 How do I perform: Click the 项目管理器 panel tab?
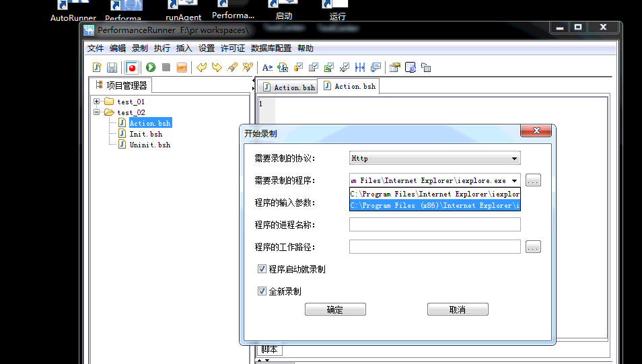tap(120, 85)
